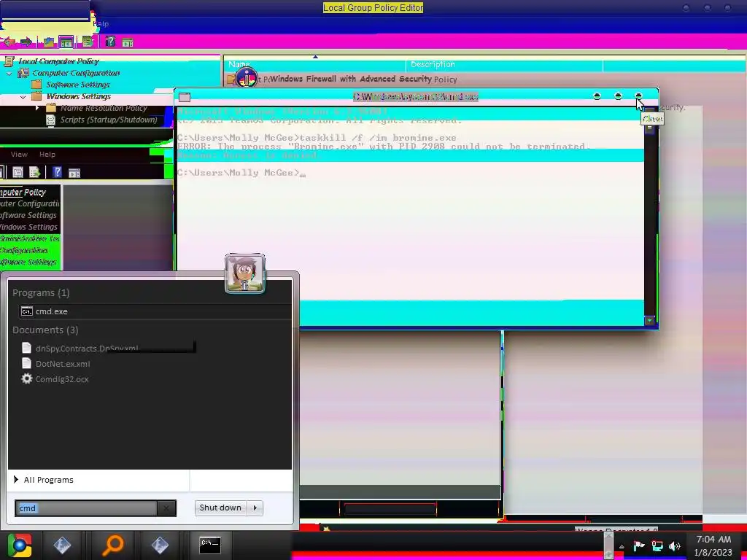Viewport: 747px width, 560px height.
Task: Open the Action Center flag tray icon
Action: tap(639, 545)
